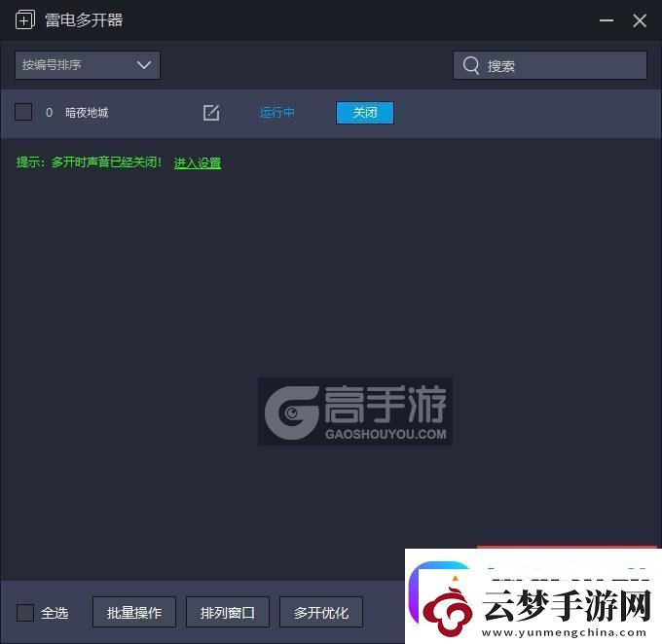Minimize the 雷电多开器 window
This screenshot has width=662, height=644.
(607, 20)
